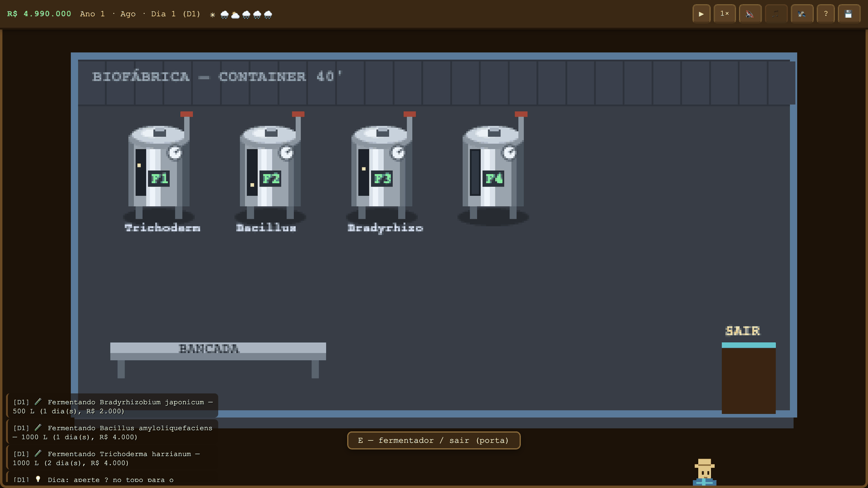Click the Bradyrhizo label under F3
Viewport: 868px width, 488px height.
pyautogui.click(x=385, y=228)
